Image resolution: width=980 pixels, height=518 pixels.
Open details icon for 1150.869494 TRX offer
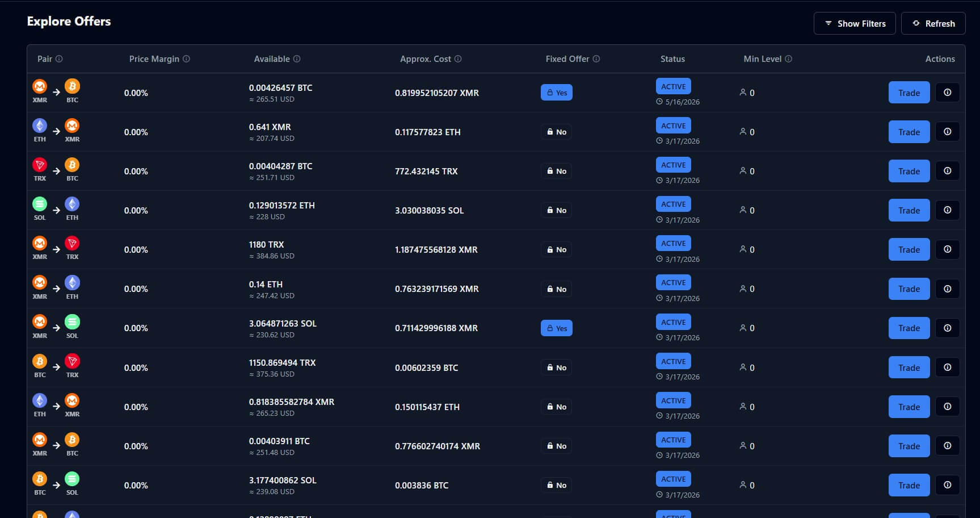[948, 367]
